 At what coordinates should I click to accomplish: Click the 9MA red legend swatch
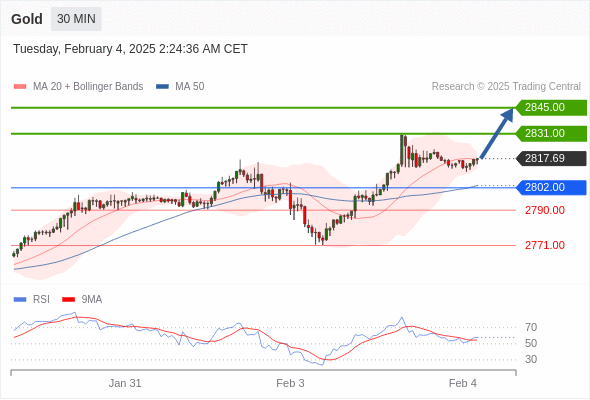[x=68, y=300]
